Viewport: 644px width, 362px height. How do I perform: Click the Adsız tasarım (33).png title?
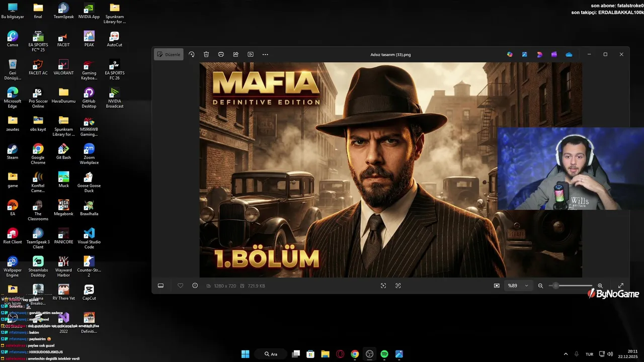(x=390, y=54)
